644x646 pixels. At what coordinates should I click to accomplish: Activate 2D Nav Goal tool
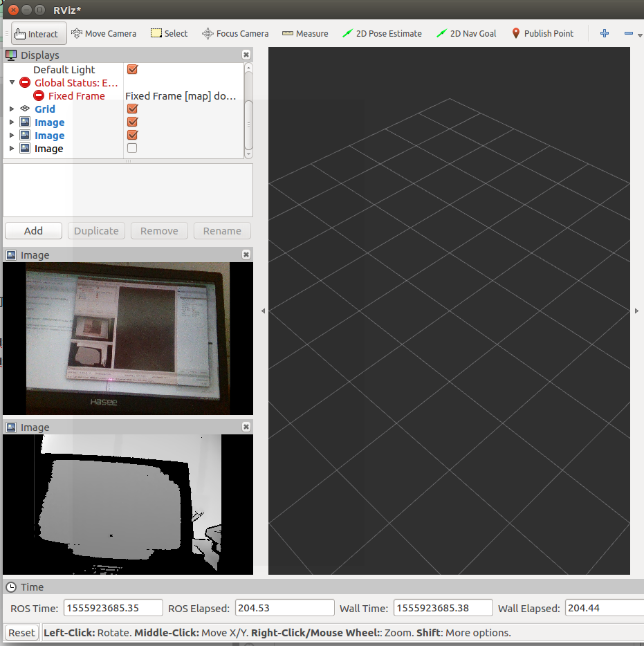[466, 34]
